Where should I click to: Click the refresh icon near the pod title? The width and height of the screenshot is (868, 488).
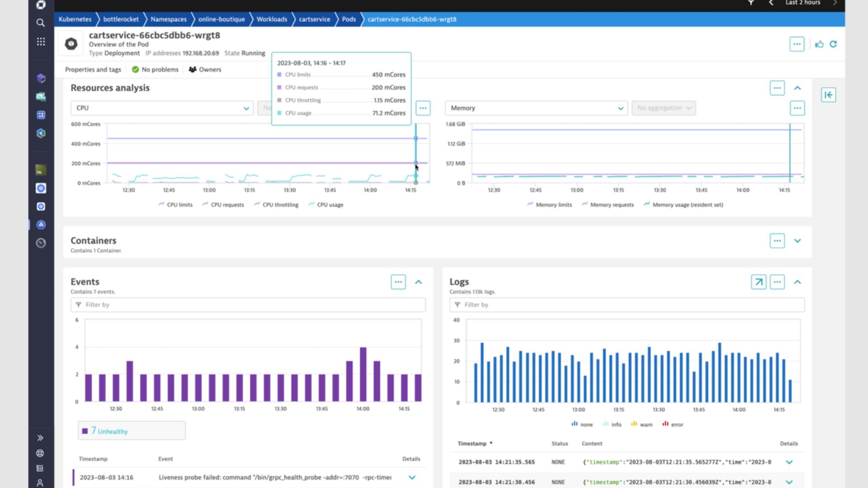(833, 44)
